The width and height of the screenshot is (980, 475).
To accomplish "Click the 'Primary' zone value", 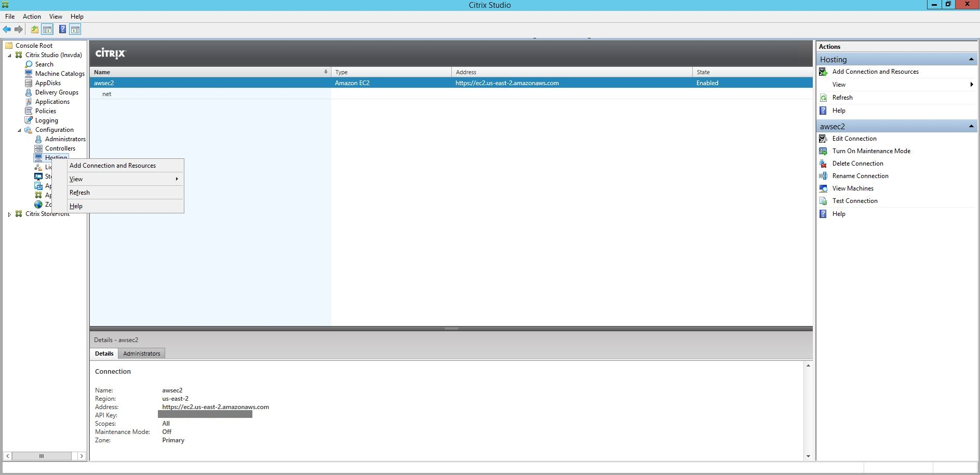I will coord(173,440).
